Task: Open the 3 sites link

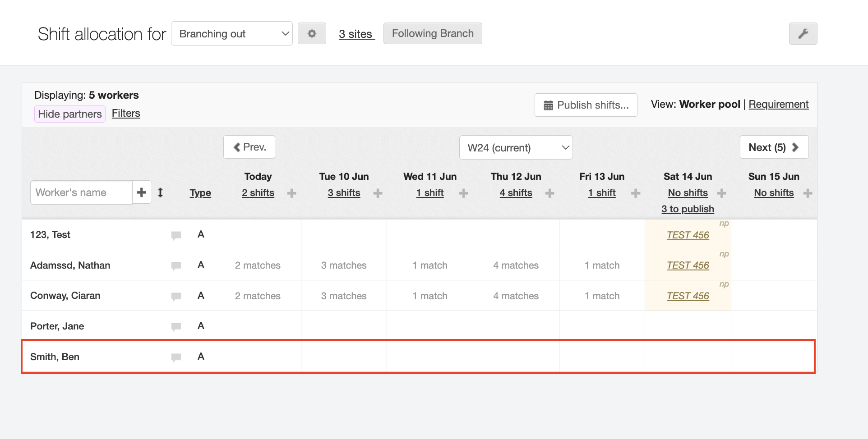Action: 356,34
